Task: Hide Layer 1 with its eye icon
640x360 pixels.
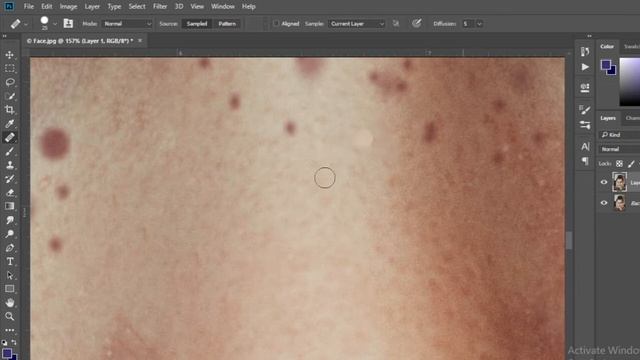Action: (604, 182)
